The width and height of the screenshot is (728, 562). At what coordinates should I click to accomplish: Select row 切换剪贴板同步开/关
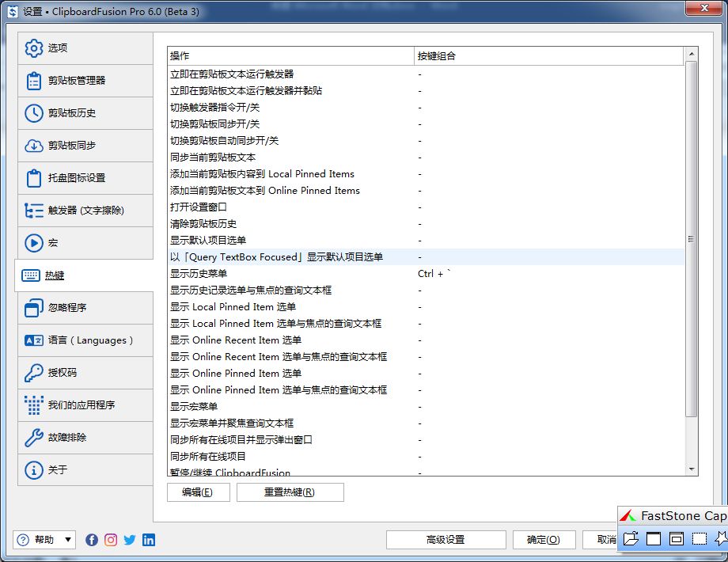point(426,124)
